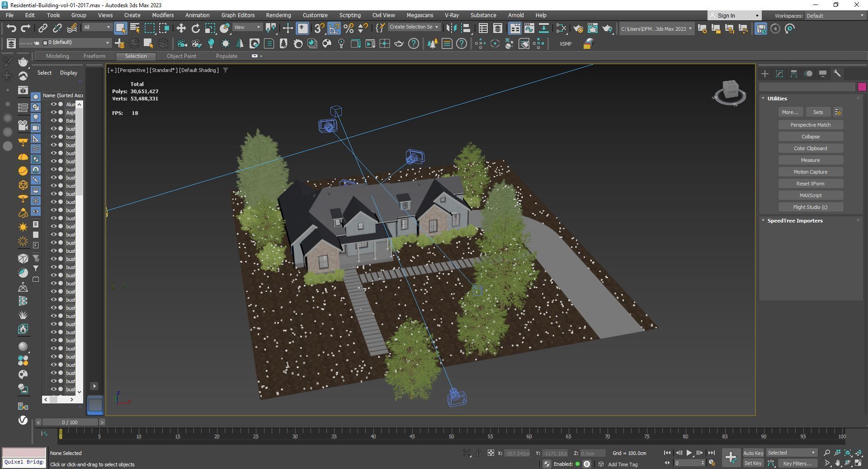868x469 pixels.
Task: Open the Hierarchy panel tab icon
Action: pos(794,74)
